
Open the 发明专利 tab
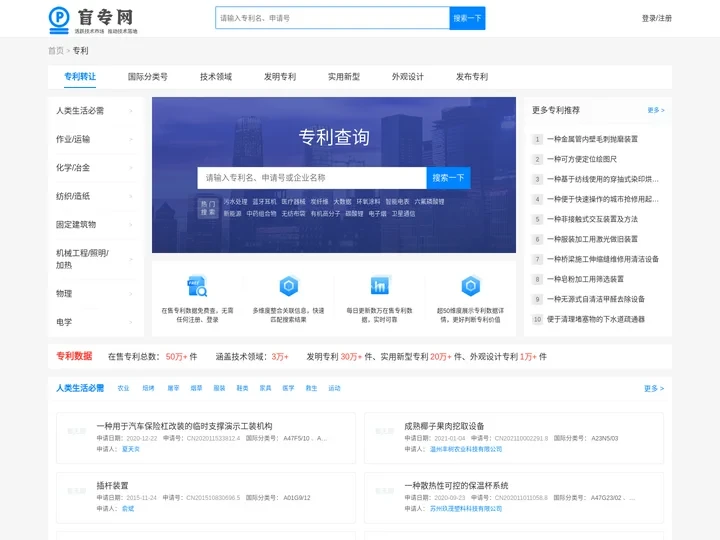(280, 77)
